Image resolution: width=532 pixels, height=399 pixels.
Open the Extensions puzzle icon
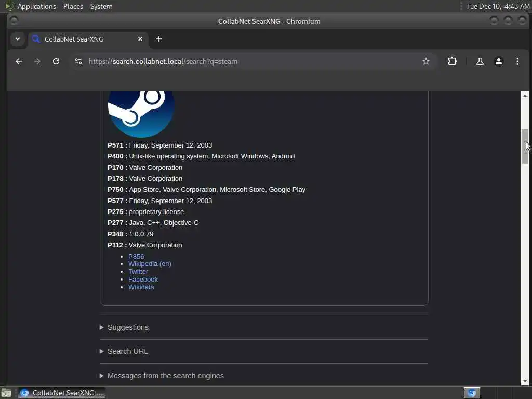(x=452, y=61)
